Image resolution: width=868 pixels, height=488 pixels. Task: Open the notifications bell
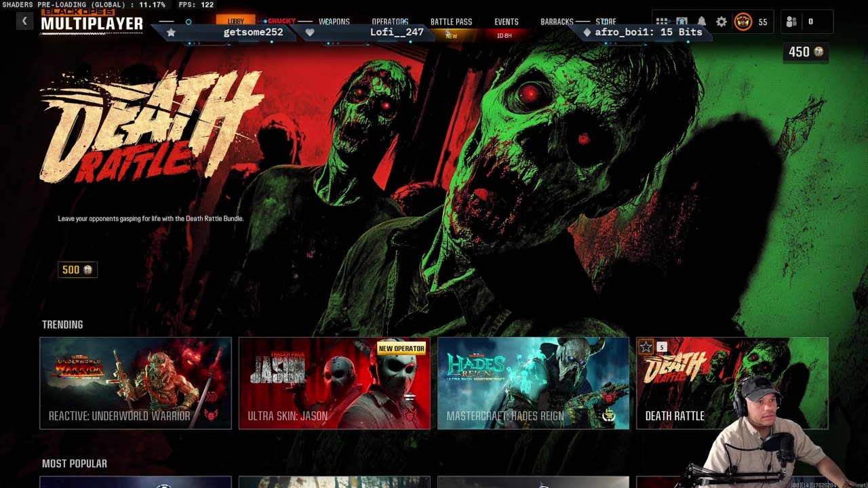pos(702,22)
